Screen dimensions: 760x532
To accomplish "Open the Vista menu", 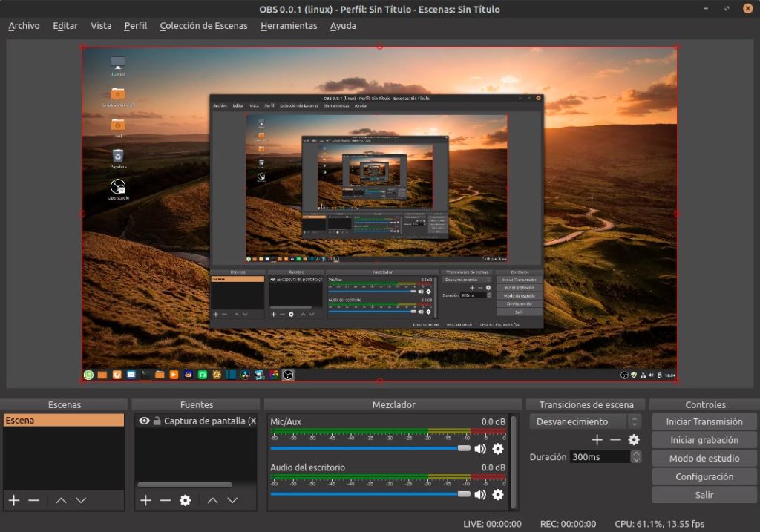I will coord(101,26).
